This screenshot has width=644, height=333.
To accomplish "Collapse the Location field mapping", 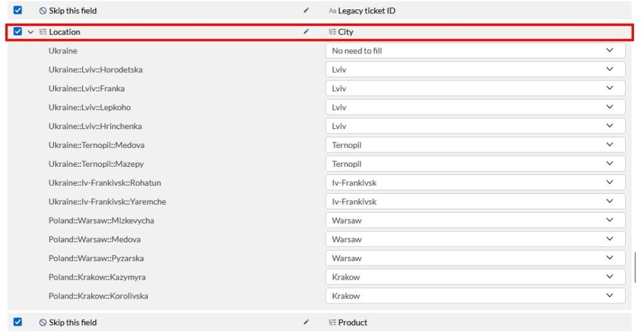I will point(30,32).
